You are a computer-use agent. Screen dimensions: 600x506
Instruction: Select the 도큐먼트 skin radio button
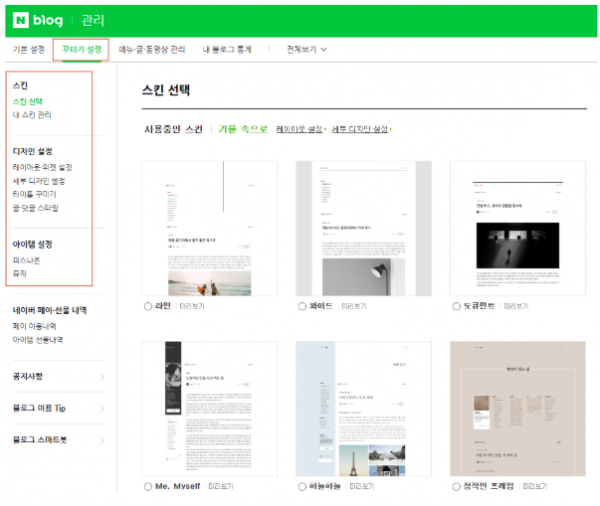pos(456,306)
